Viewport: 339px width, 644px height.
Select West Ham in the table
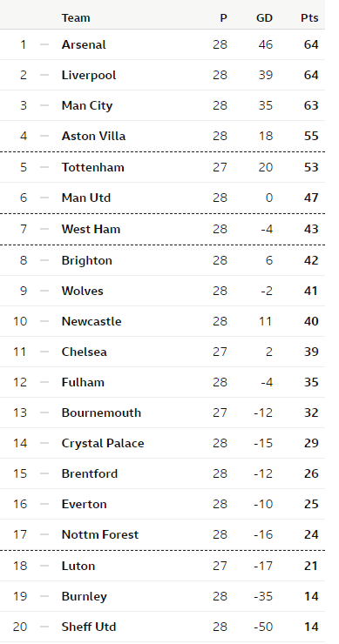[x=91, y=229]
